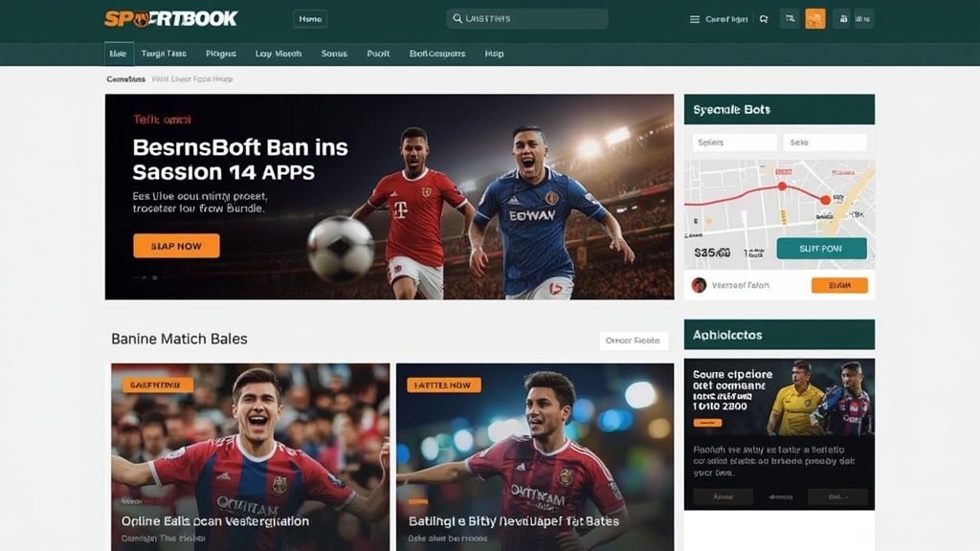Click the magnifier icon in the search bar
The image size is (980, 551).
click(457, 19)
